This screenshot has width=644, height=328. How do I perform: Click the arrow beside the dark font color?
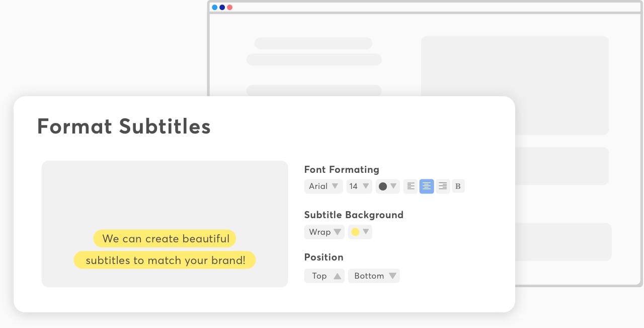[x=393, y=186]
